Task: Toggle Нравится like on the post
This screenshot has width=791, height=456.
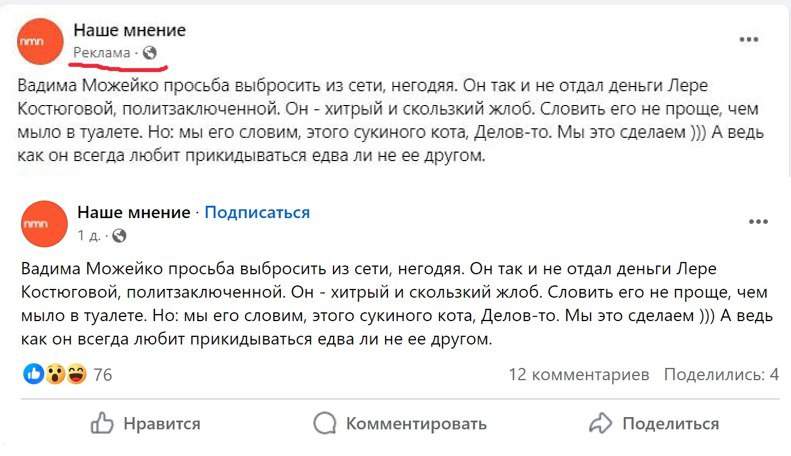Action: 146,423
